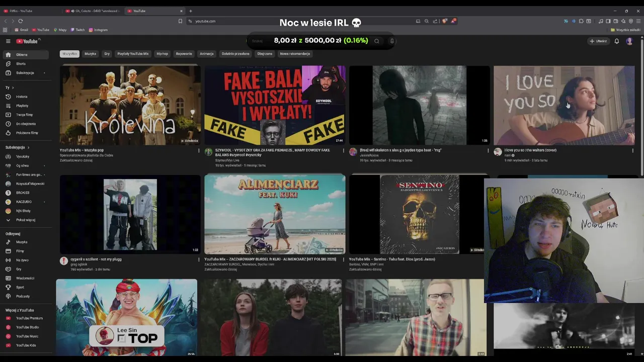Image resolution: width=644 pixels, height=362 pixels.
Task: Click the Utwórz create button
Action: point(598,41)
